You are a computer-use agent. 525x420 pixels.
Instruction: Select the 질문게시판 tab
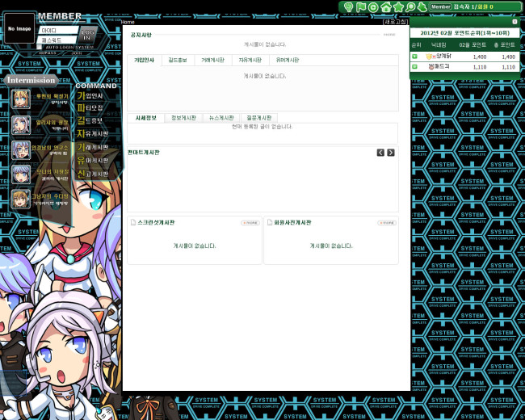tap(258, 118)
